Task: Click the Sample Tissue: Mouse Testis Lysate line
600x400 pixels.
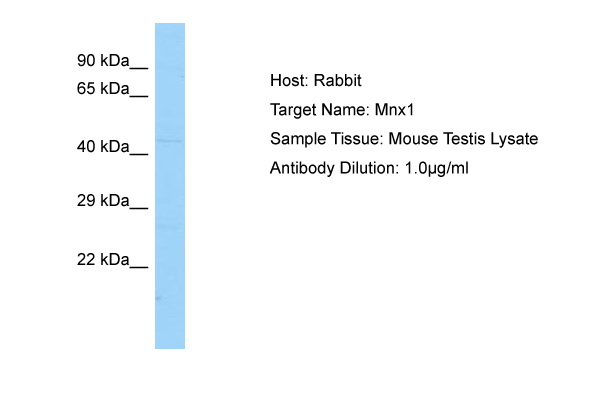Action: [x=404, y=139]
